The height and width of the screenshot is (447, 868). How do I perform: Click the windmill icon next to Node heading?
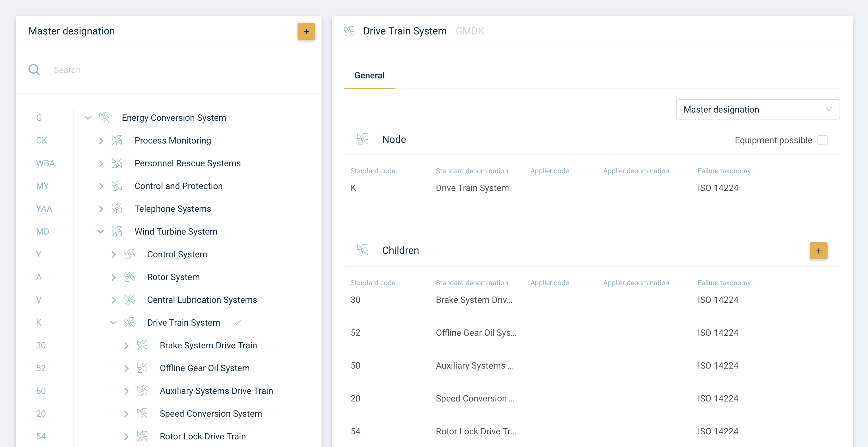(363, 139)
